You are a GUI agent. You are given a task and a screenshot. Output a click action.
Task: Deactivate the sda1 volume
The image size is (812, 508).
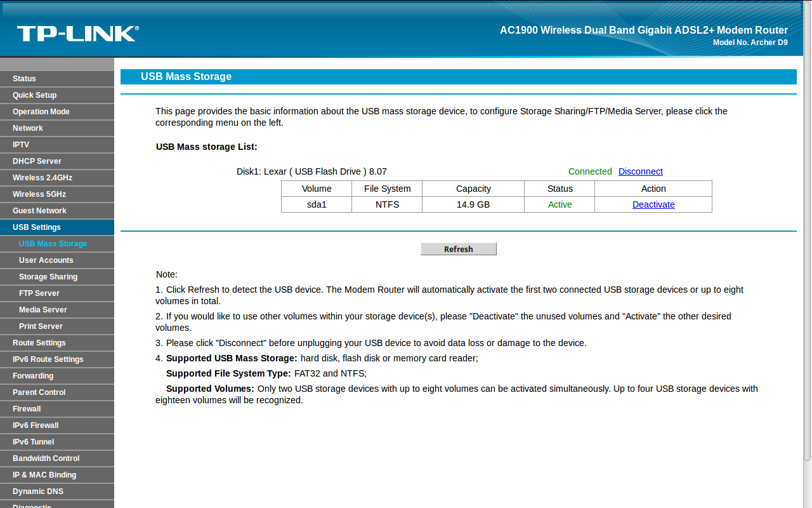pyautogui.click(x=653, y=204)
